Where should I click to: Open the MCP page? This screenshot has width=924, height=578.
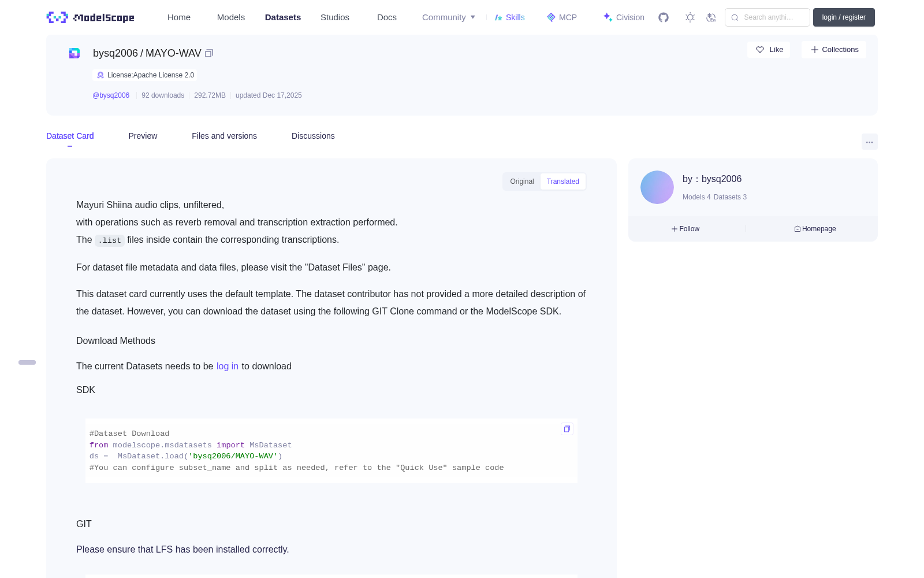(561, 17)
